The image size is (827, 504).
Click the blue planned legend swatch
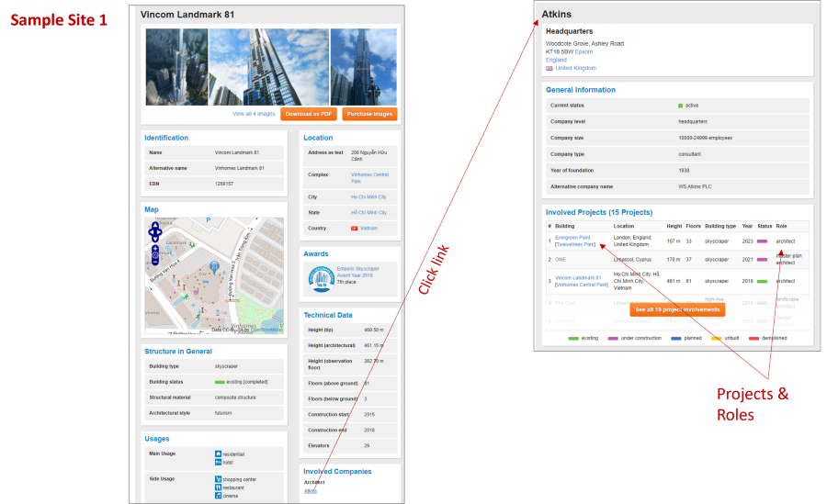676,339
